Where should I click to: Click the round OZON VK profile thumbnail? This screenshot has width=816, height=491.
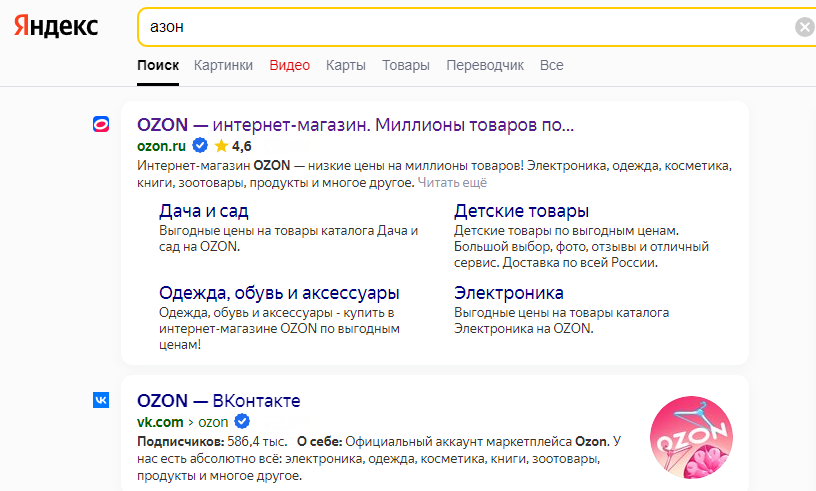691,437
